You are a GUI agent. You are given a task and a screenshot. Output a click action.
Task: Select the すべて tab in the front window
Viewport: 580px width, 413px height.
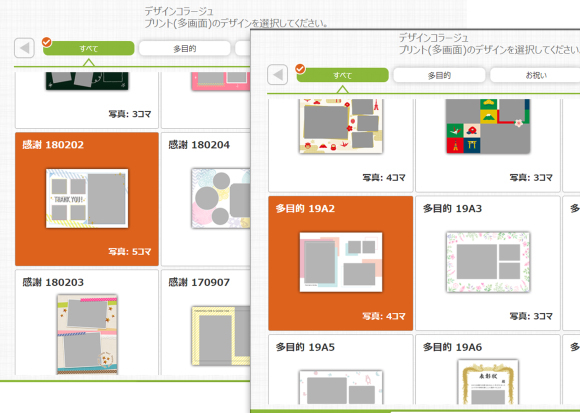(343, 75)
